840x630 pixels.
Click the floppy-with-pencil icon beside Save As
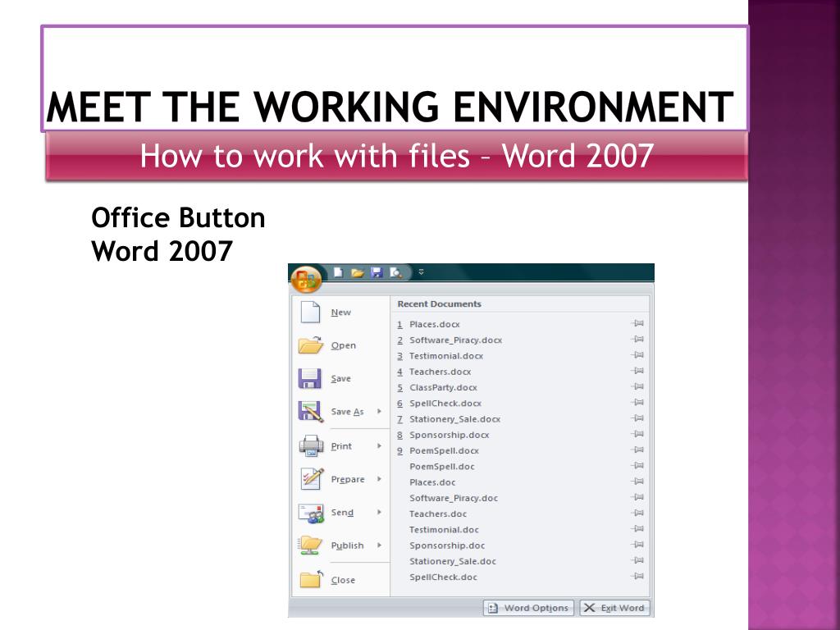310,412
